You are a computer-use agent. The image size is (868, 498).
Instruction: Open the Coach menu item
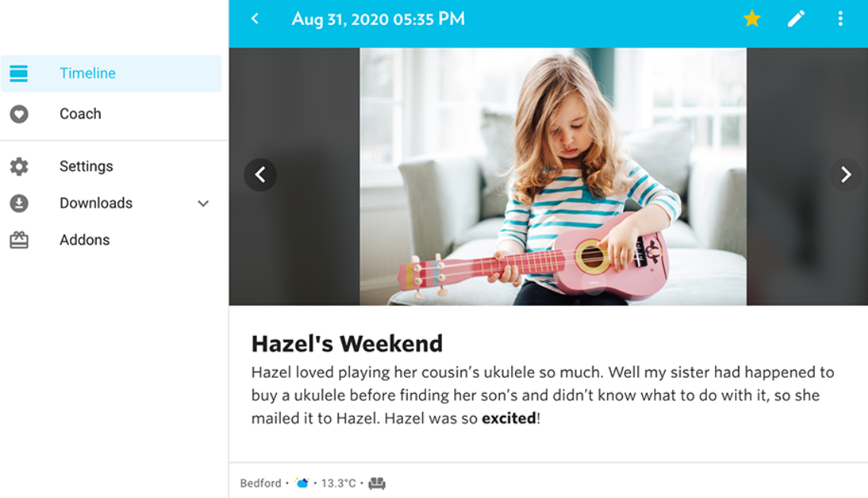pos(80,114)
